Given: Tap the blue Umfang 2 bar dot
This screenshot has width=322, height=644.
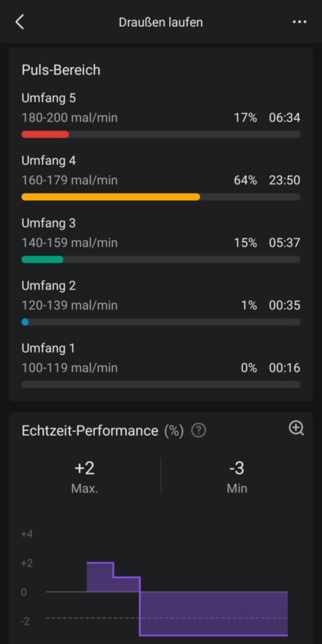Looking at the screenshot, I should [25, 322].
